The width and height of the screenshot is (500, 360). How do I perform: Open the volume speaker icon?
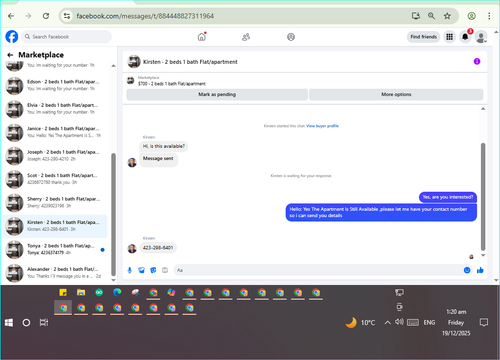[x=399, y=322]
